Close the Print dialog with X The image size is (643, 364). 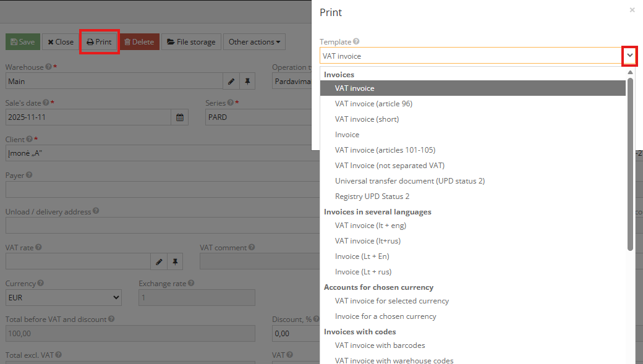point(632,11)
